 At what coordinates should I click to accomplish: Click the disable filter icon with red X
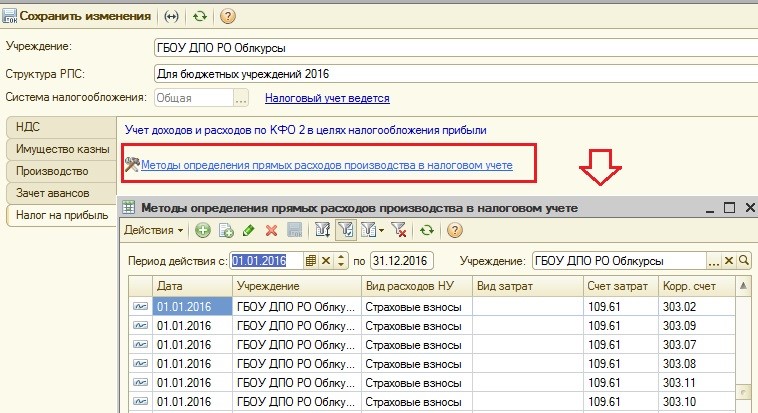(x=401, y=230)
